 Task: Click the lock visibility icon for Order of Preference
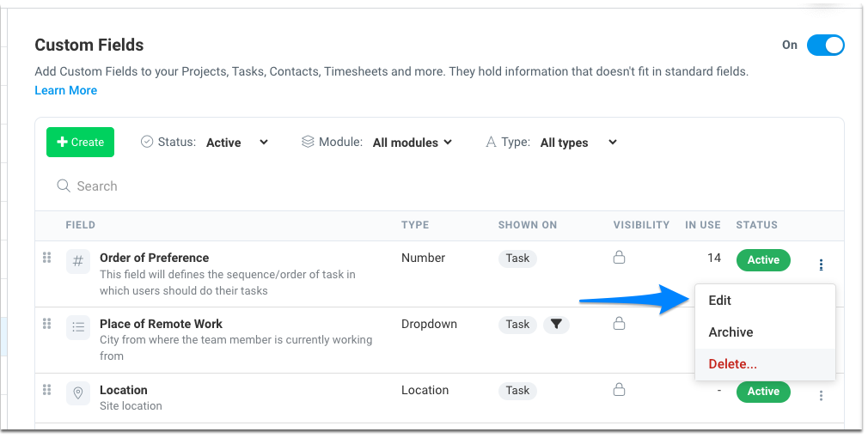pos(619,257)
